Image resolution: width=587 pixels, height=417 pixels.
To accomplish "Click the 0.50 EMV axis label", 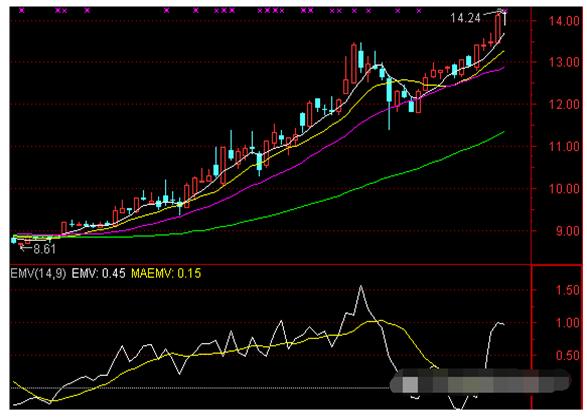I will 567,355.
